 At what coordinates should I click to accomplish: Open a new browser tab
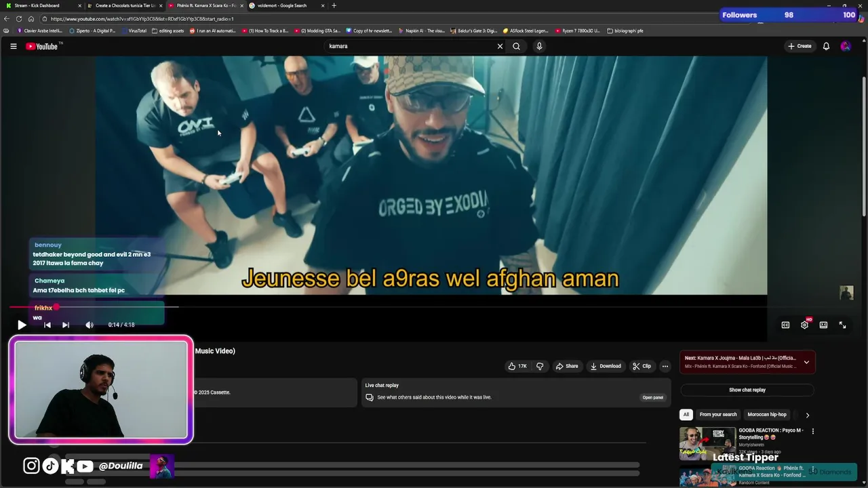pyautogui.click(x=334, y=5)
